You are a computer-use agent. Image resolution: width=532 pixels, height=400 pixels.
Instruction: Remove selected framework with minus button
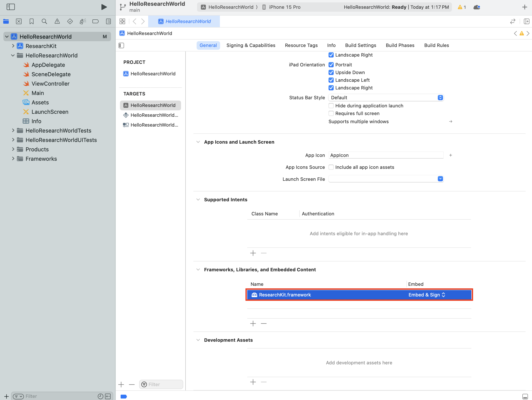click(x=264, y=324)
